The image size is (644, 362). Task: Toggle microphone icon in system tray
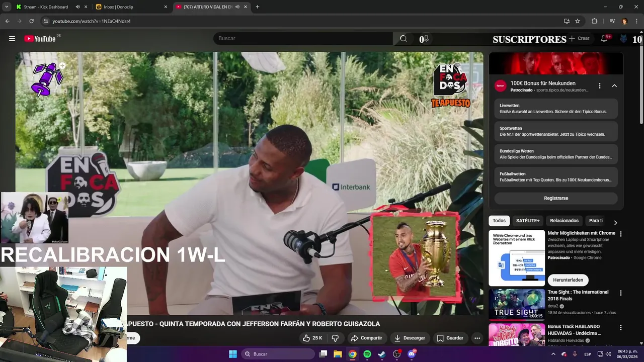coord(575,354)
